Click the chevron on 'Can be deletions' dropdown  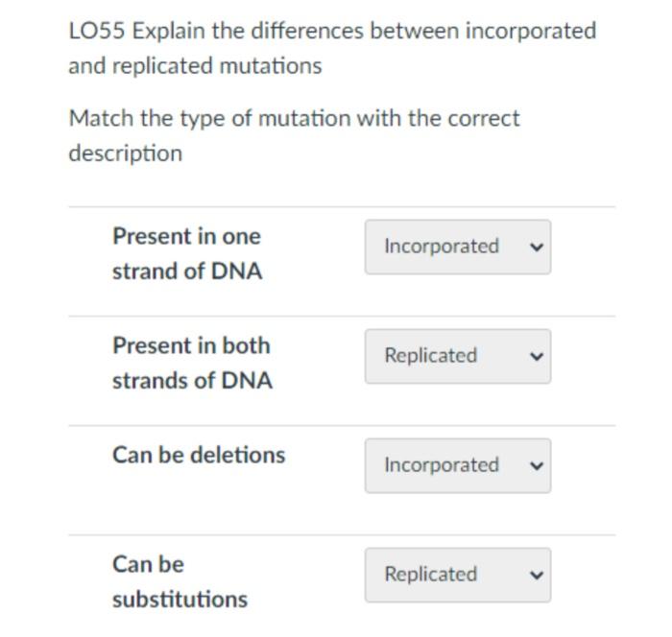coord(537,465)
